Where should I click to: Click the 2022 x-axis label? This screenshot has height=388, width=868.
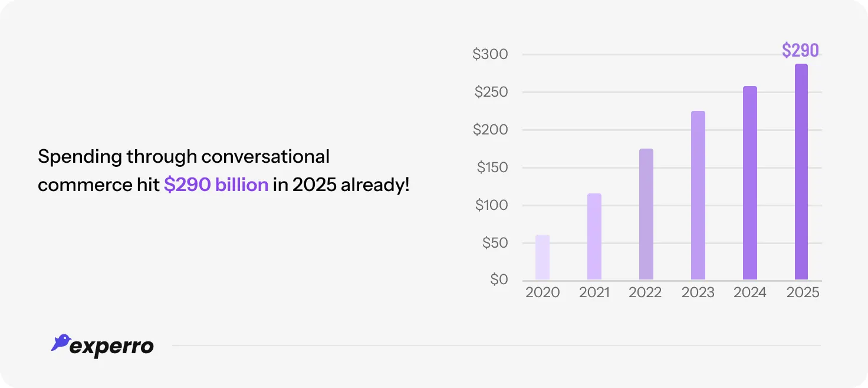[x=646, y=292]
